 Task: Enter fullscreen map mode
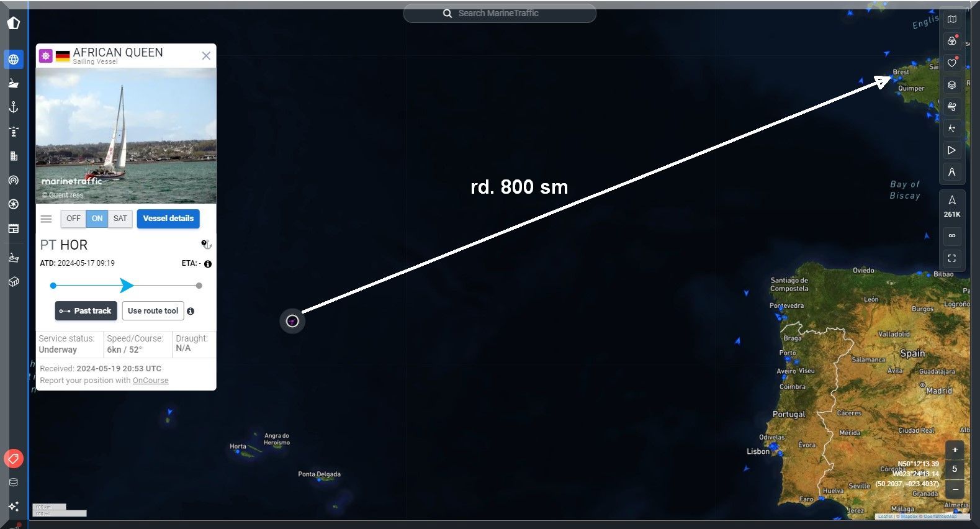click(951, 258)
